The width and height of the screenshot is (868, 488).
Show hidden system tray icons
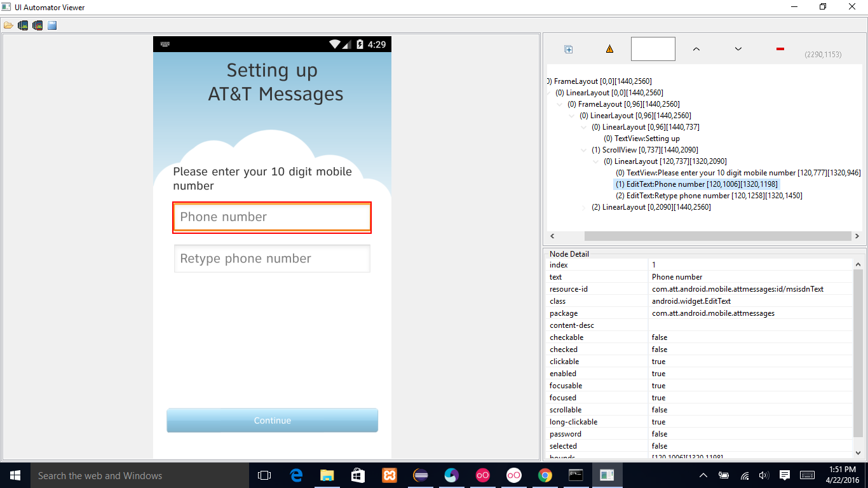pos(703,475)
